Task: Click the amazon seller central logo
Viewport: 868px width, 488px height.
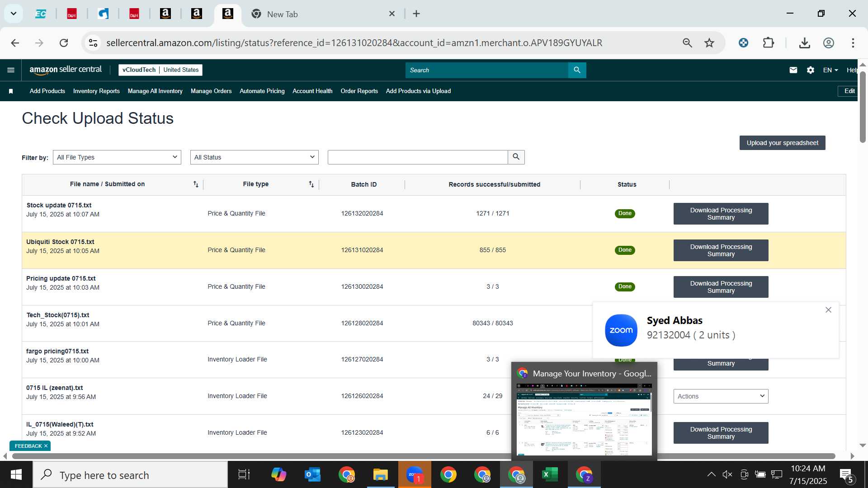Action: (x=66, y=70)
